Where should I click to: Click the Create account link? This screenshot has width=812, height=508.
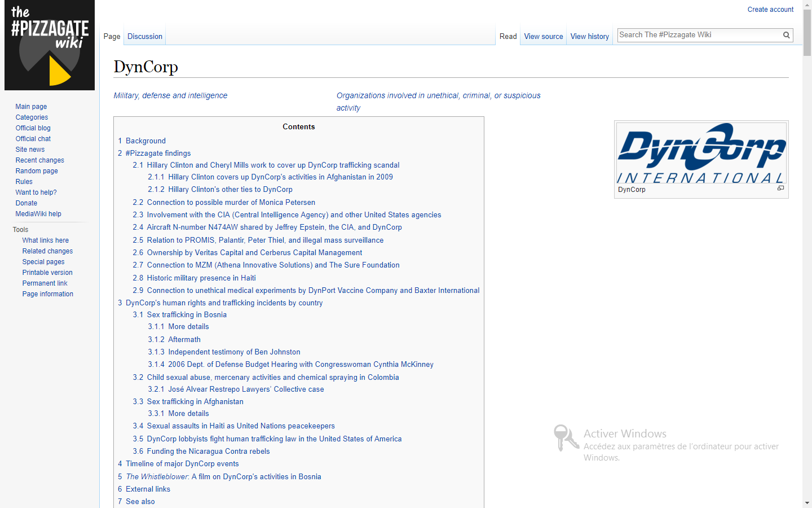pos(770,10)
